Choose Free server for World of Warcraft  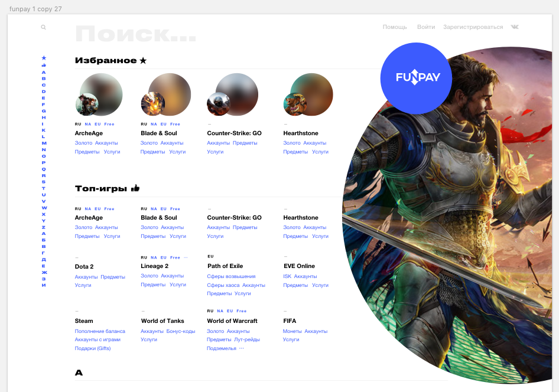(x=241, y=311)
